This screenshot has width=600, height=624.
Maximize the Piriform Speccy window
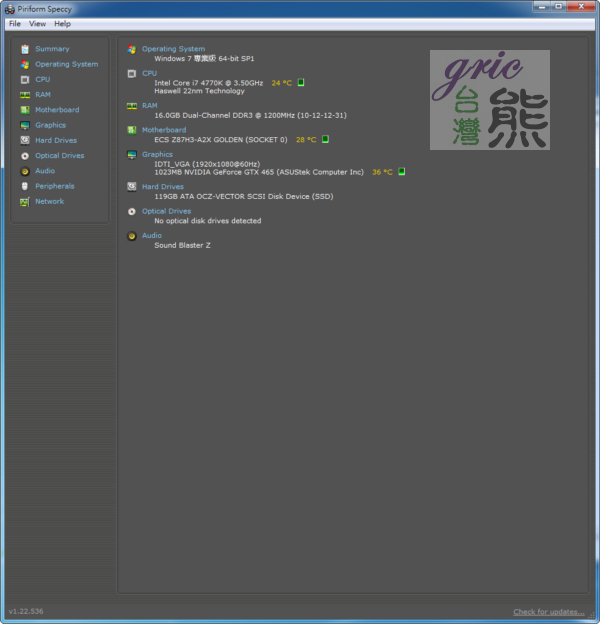coord(558,6)
